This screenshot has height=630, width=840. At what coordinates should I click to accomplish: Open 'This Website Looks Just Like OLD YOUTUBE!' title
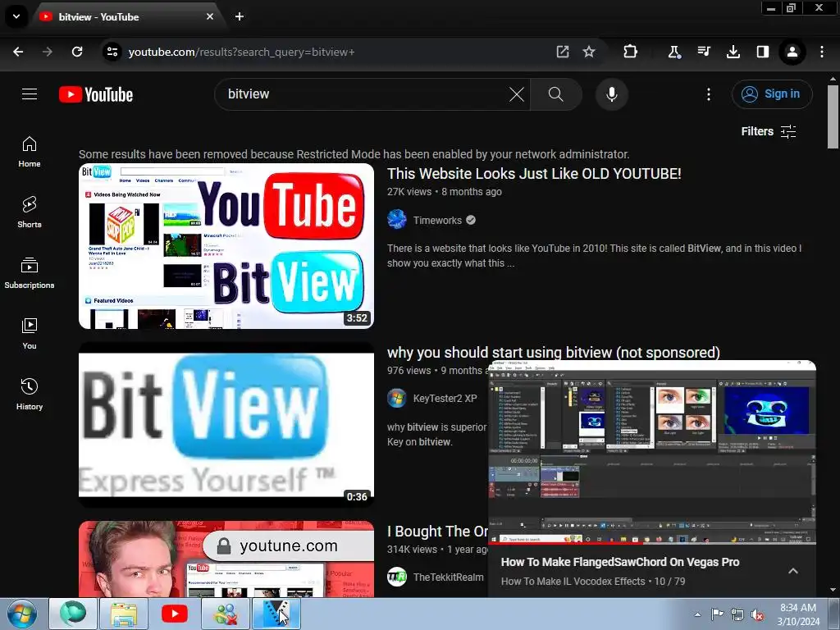coord(534,174)
